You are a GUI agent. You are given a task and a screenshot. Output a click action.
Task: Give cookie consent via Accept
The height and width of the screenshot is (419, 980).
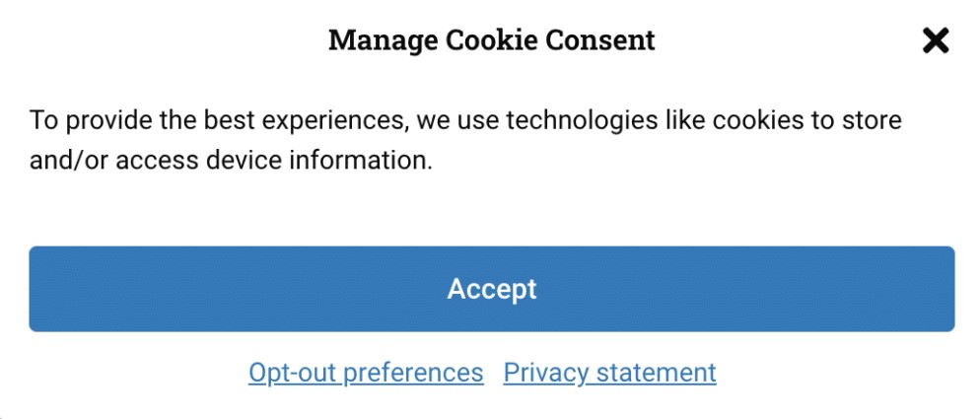[x=491, y=289]
